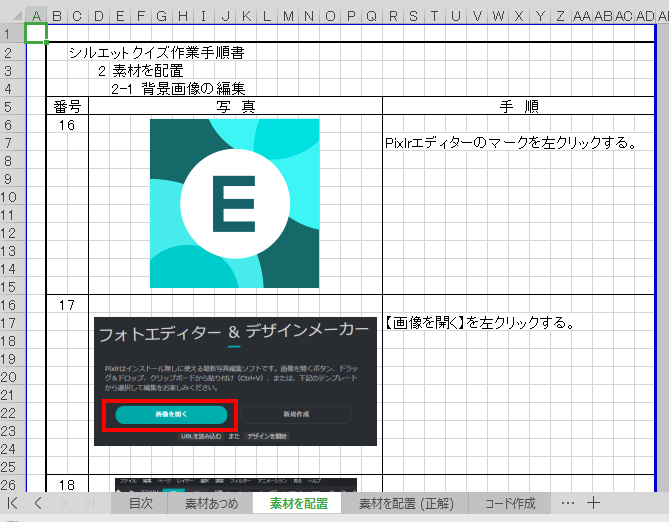Click next sheet tab arrow
The width and height of the screenshot is (669, 522).
64,504
